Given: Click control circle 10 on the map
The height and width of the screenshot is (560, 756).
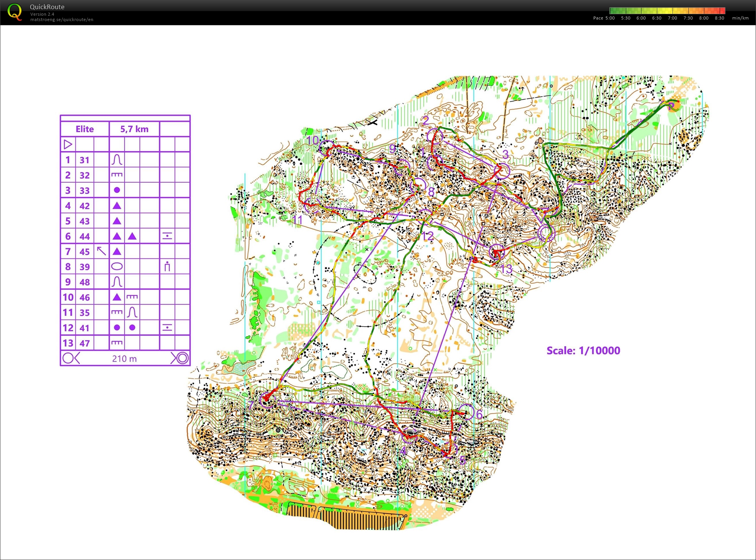Looking at the screenshot, I should pos(327,147).
